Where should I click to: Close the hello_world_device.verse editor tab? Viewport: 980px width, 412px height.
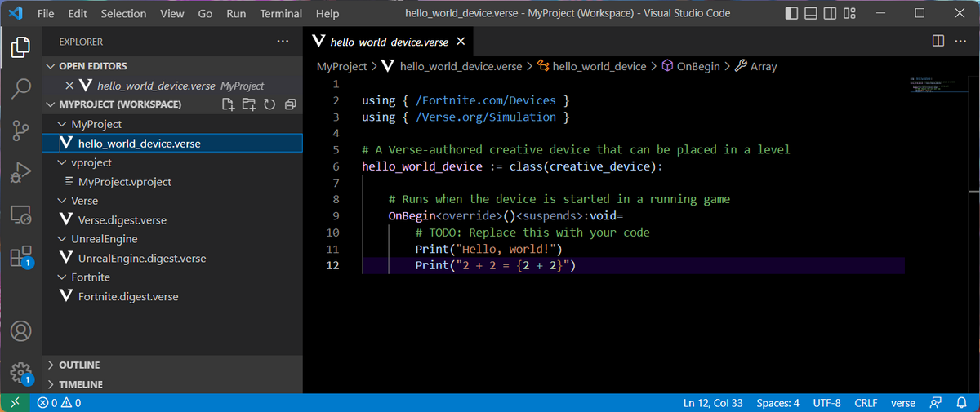[x=461, y=42]
